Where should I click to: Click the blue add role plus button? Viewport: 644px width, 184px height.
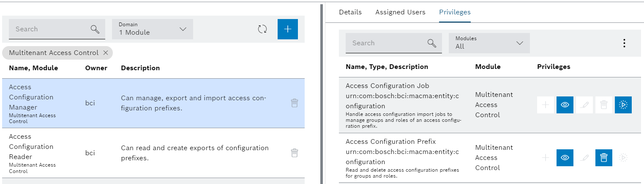point(287,29)
